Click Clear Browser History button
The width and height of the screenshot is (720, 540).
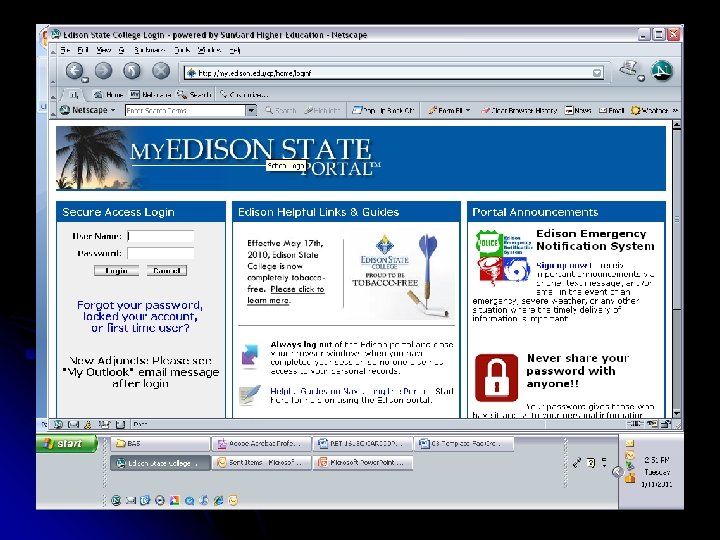518,110
